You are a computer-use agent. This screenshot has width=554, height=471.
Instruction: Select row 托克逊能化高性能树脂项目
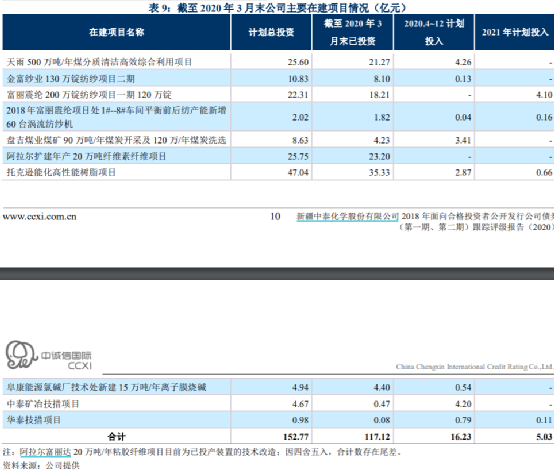[278, 172]
